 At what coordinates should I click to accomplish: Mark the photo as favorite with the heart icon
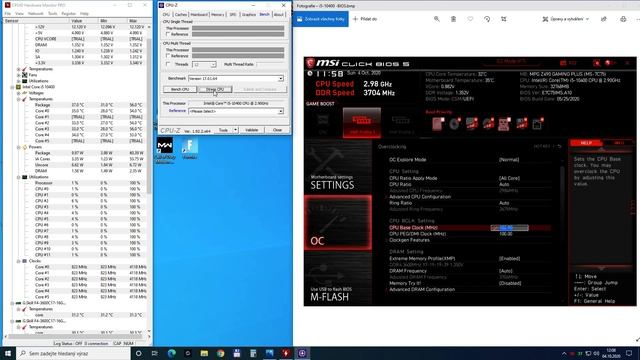(x=470, y=19)
